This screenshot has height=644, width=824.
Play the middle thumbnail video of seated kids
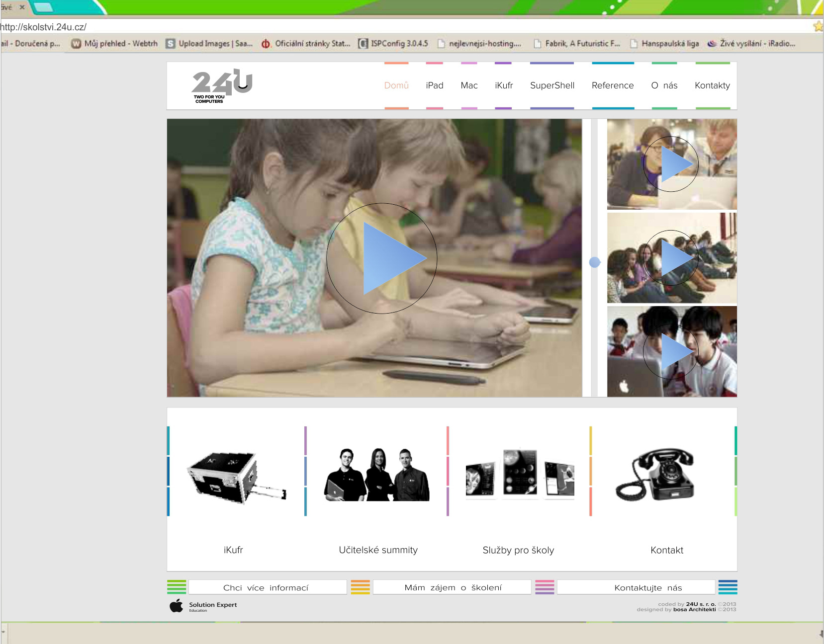pyautogui.click(x=671, y=258)
